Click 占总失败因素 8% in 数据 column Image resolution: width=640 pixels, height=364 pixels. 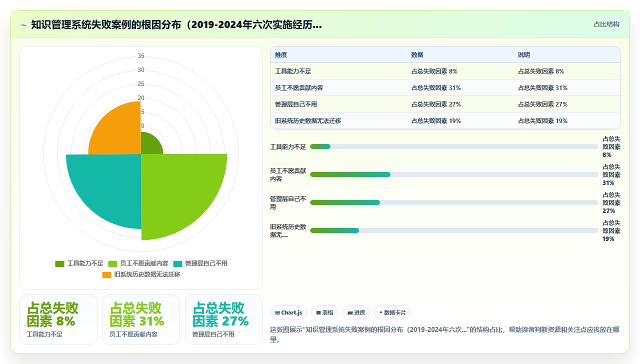[434, 71]
